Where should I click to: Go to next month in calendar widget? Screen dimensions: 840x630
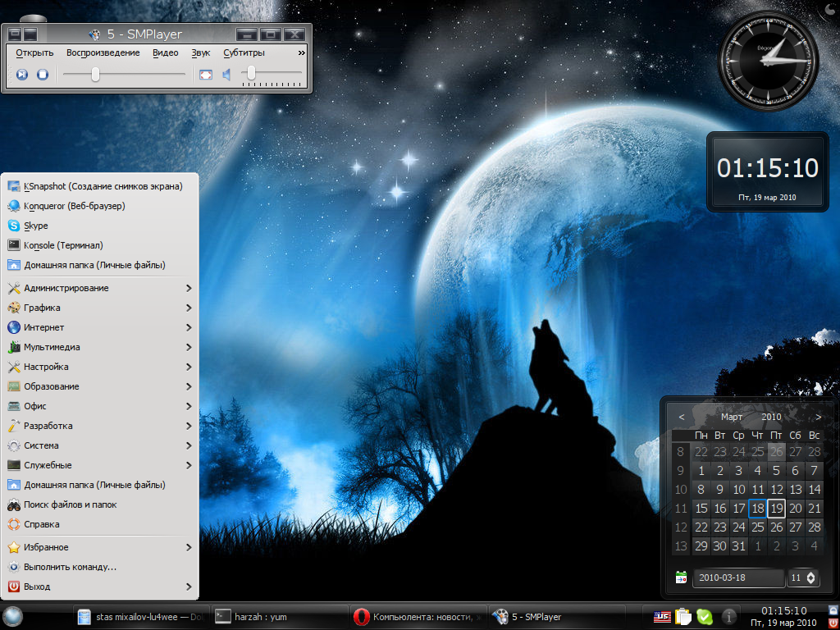point(819,417)
